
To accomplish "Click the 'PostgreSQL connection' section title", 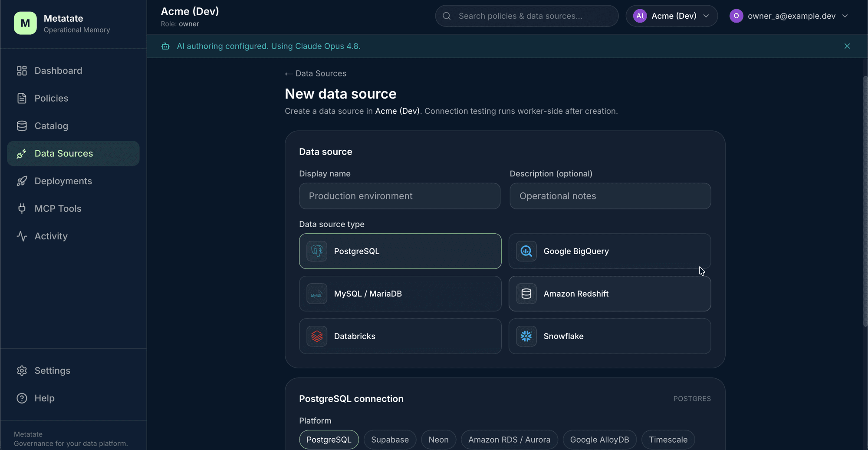I will point(351,399).
